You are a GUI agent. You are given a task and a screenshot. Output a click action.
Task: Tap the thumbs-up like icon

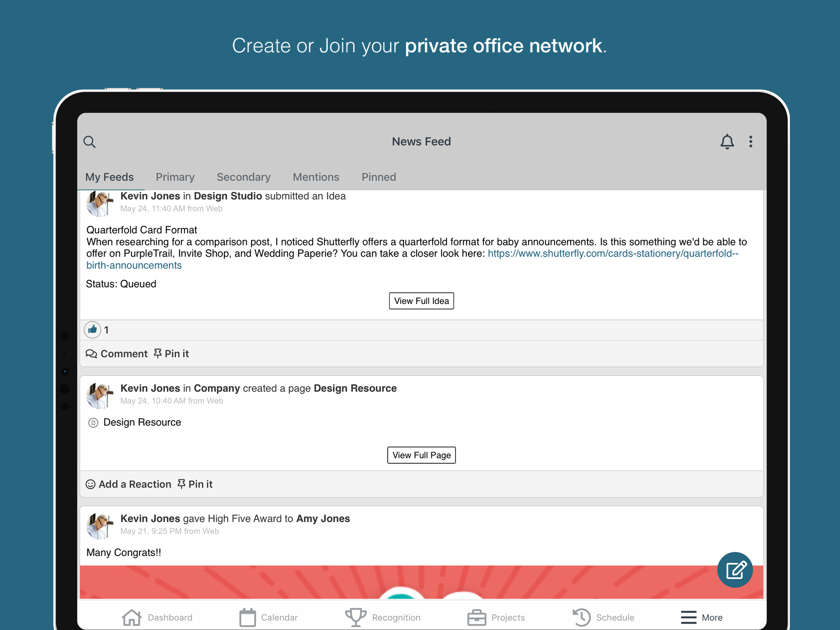[92, 329]
